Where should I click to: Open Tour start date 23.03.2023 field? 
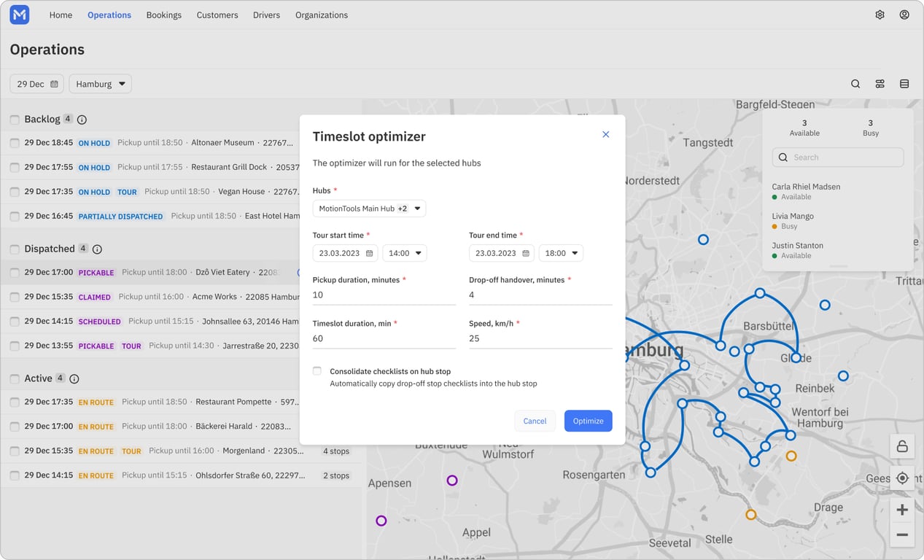click(x=345, y=254)
